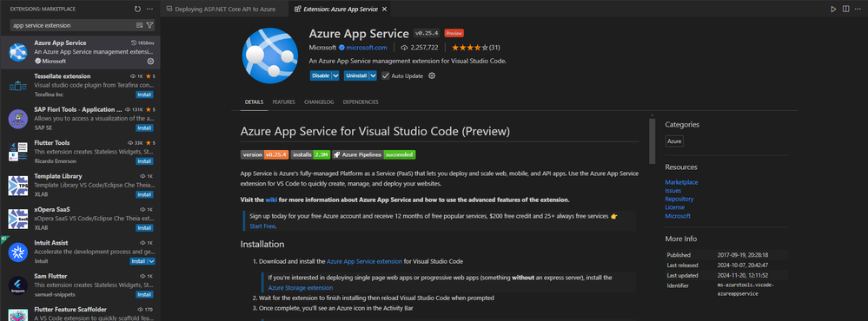Screen dimensions: 868x321
Task: Open License resource link
Action: coord(675,207)
